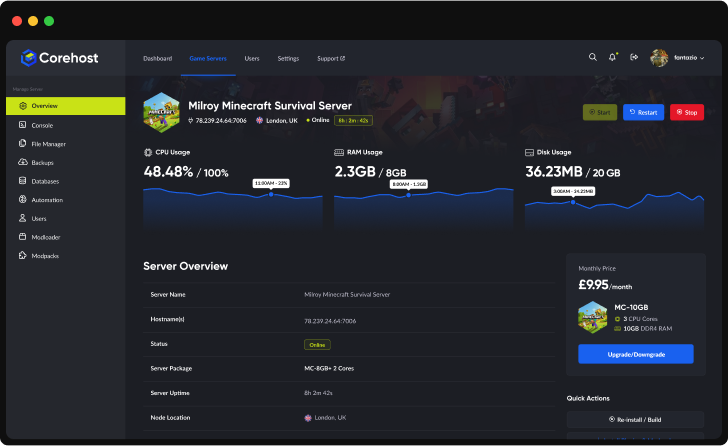The width and height of the screenshot is (728, 446).
Task: Click the user avatar picture
Action: tap(659, 58)
